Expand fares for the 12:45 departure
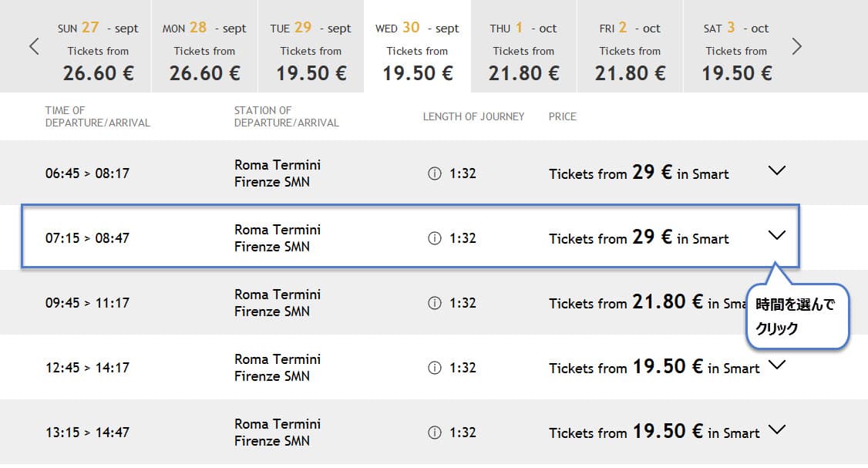 777,365
